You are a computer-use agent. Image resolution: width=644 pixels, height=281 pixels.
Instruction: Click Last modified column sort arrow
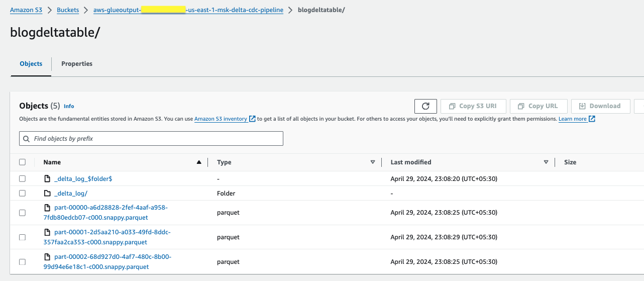coord(546,162)
